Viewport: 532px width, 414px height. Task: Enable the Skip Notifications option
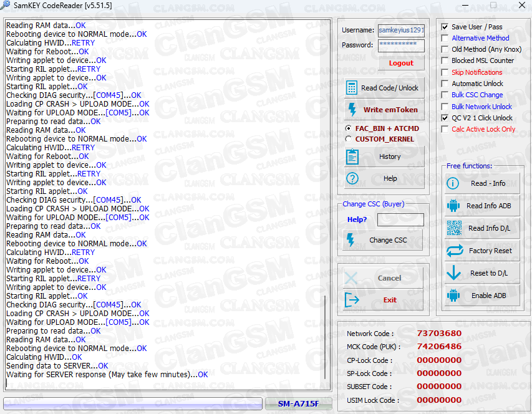[x=444, y=72]
